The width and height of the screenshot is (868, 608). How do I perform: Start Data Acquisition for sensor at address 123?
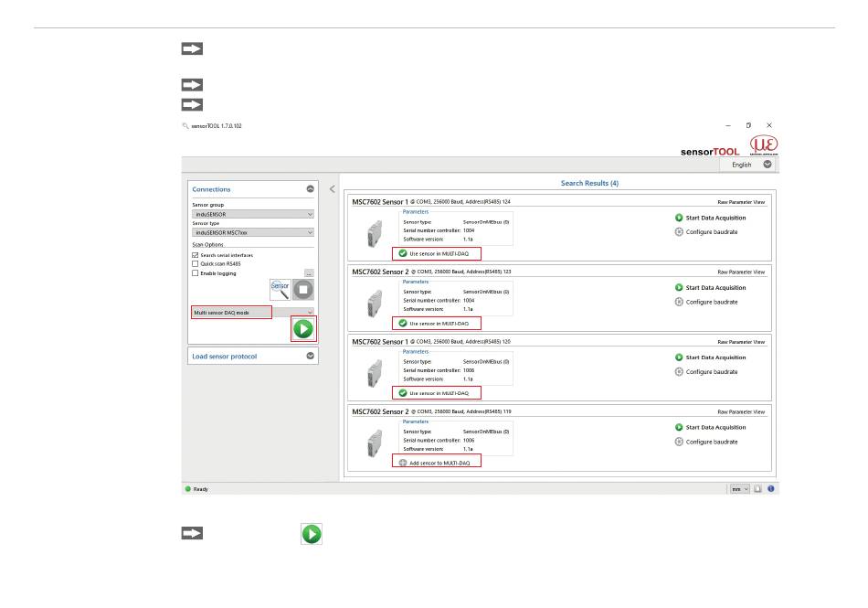click(x=710, y=287)
